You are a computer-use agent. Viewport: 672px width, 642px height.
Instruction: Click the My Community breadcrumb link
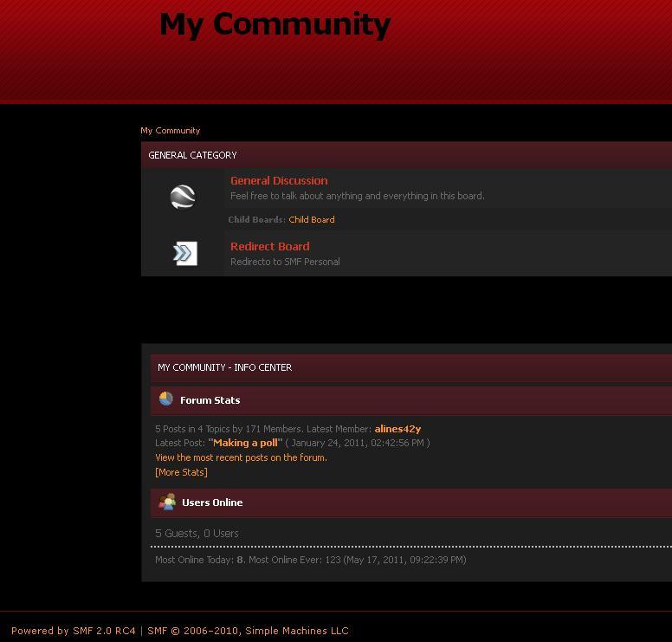170,130
